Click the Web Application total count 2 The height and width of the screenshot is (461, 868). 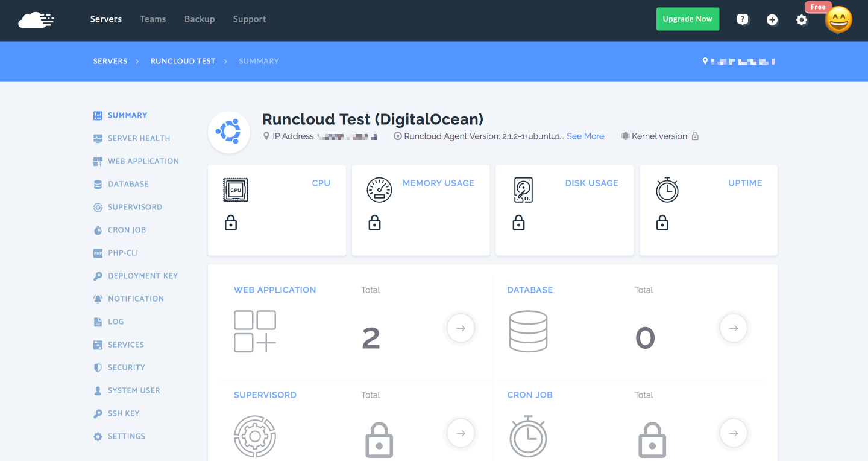coord(371,338)
